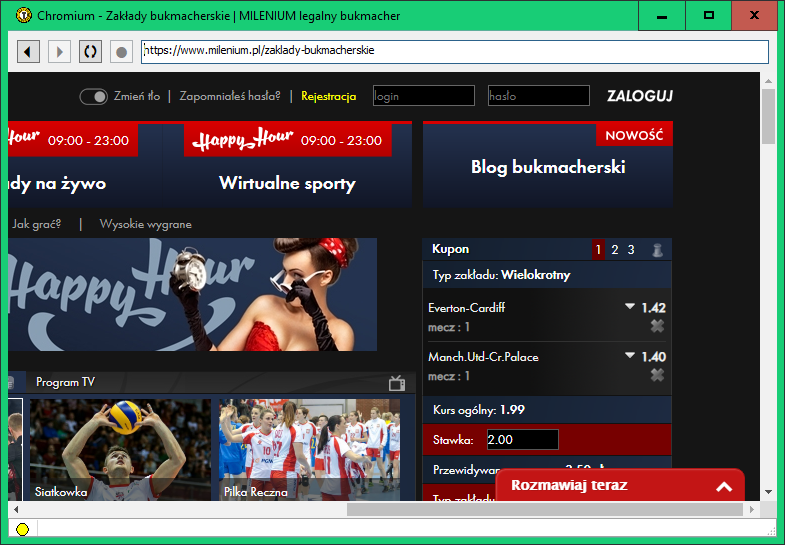785x545 pixels.
Task: Click the chevron on Rozmawiaj teraz
Action: pos(724,486)
